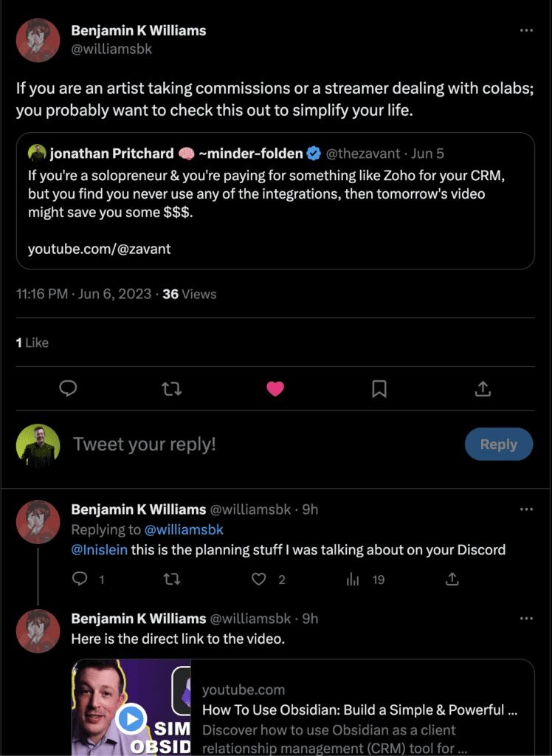Screen dimensions: 552x756
Task: Like the reply mentioning Discord
Action: tap(259, 579)
